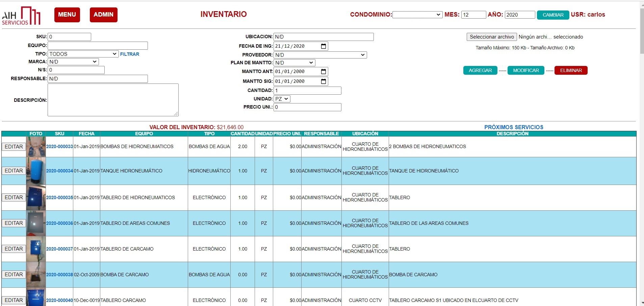Open calendar picker for Fecha de Ing

tap(323, 46)
